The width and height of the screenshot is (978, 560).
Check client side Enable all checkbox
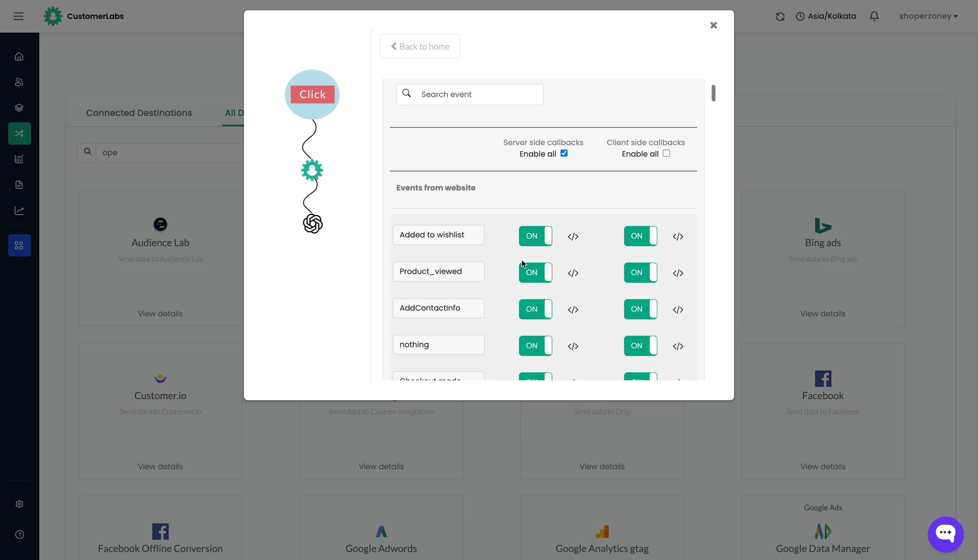point(666,153)
